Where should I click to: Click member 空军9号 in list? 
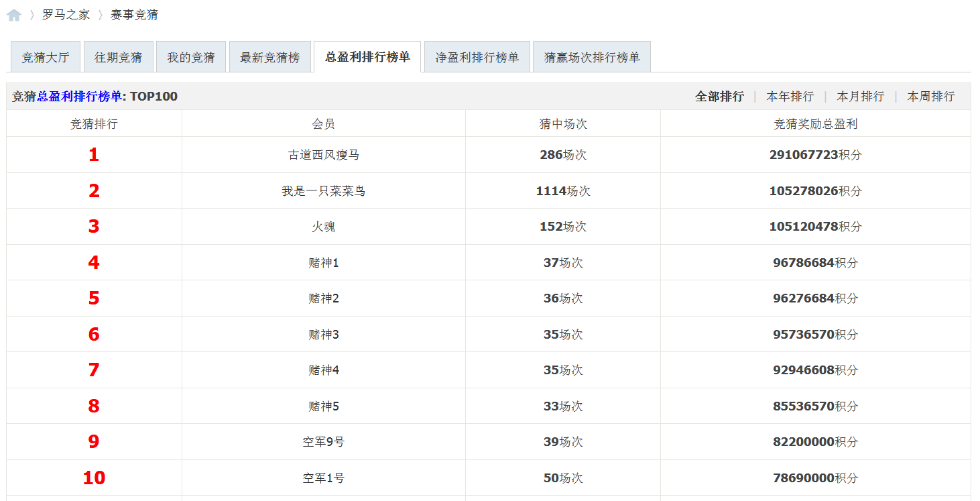pyautogui.click(x=323, y=442)
